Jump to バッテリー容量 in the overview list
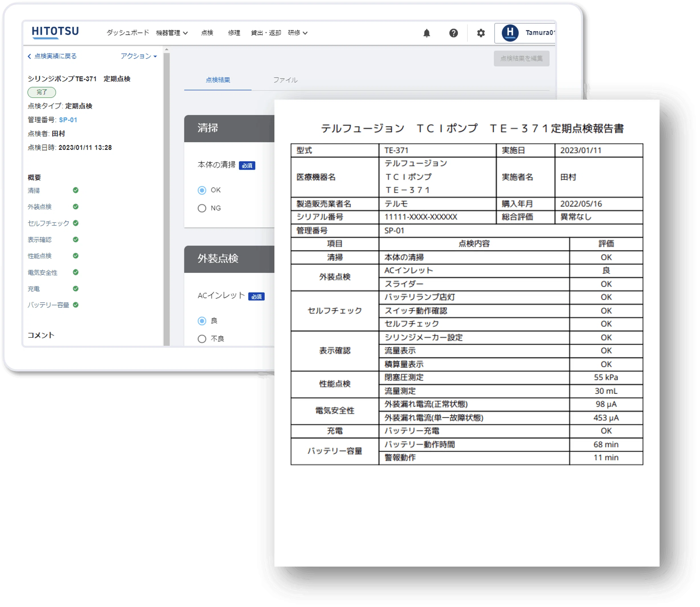 tap(48, 305)
